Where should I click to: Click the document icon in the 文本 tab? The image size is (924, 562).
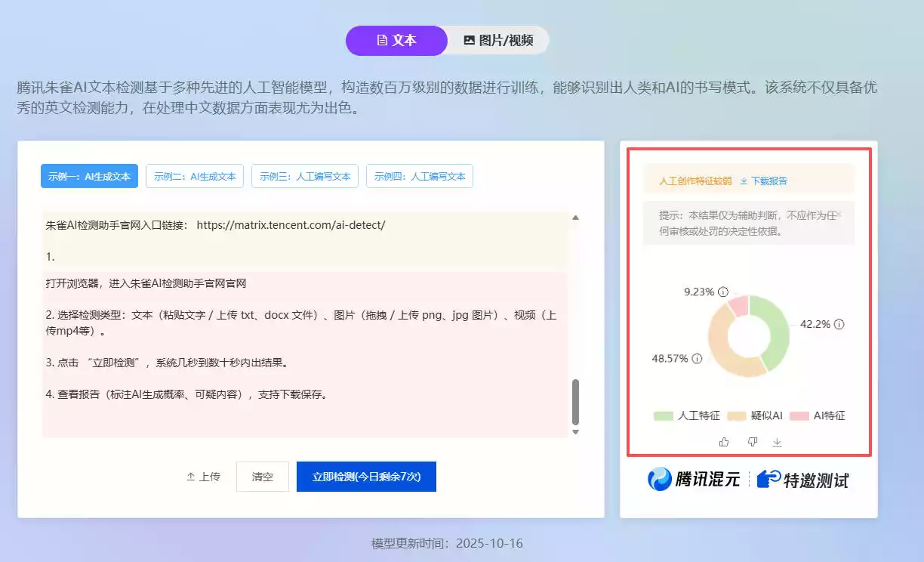(x=382, y=40)
